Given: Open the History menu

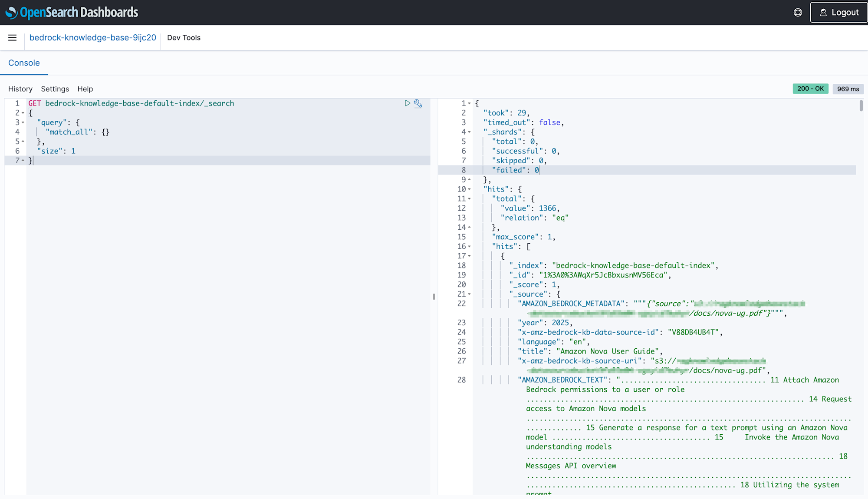Looking at the screenshot, I should (20, 89).
